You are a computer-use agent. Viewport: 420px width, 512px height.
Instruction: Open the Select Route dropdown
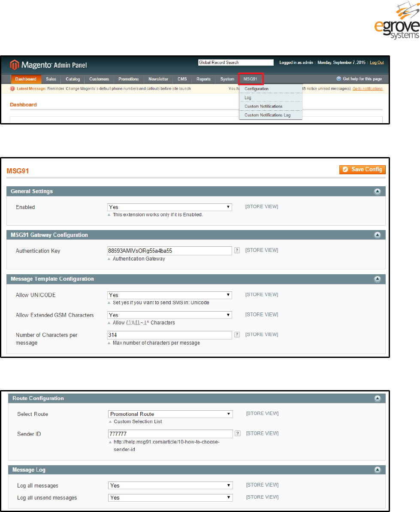click(170, 414)
